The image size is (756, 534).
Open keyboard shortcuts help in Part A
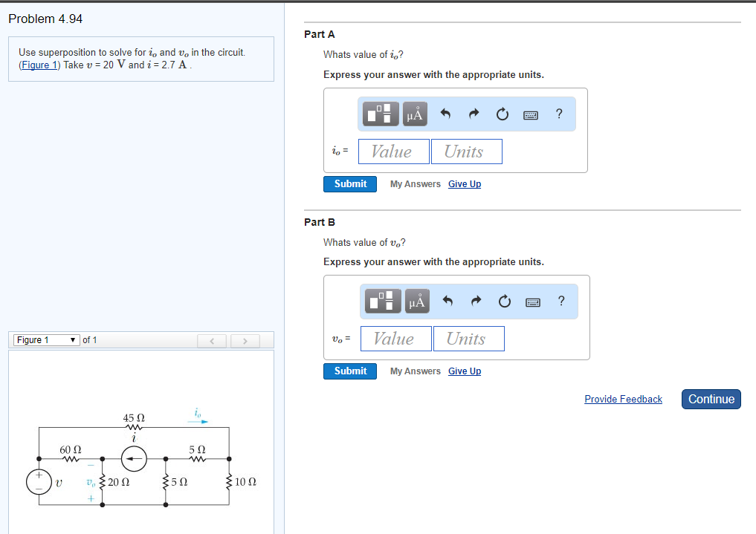[x=530, y=114]
